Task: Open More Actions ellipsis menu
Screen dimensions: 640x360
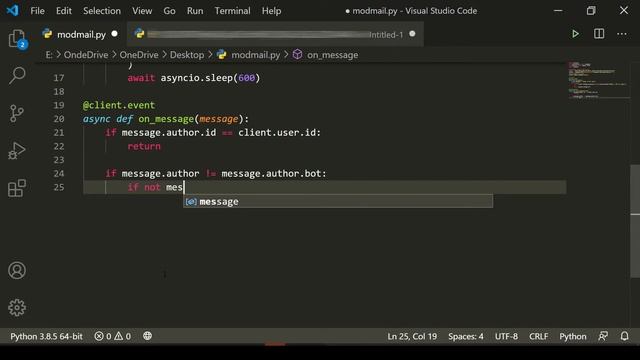Action: (x=622, y=34)
